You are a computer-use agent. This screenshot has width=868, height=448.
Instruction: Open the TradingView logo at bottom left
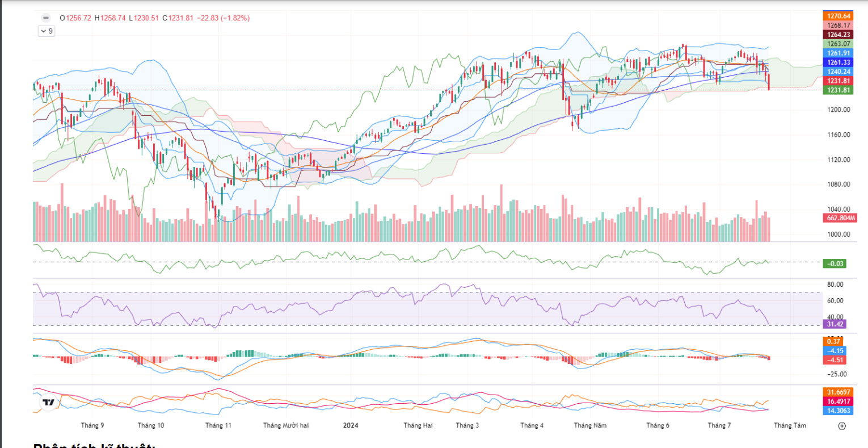49,403
